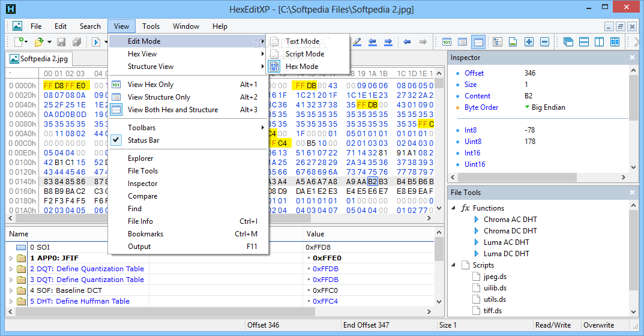This screenshot has height=336, width=644.
Task: Open the dropdown arrow beside Open folder
Action: click(x=49, y=41)
